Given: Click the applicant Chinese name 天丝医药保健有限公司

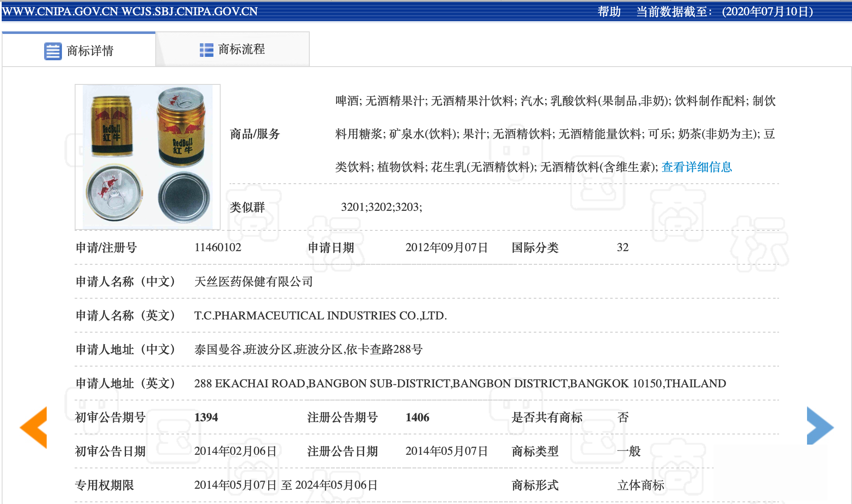Looking at the screenshot, I should tap(253, 282).
